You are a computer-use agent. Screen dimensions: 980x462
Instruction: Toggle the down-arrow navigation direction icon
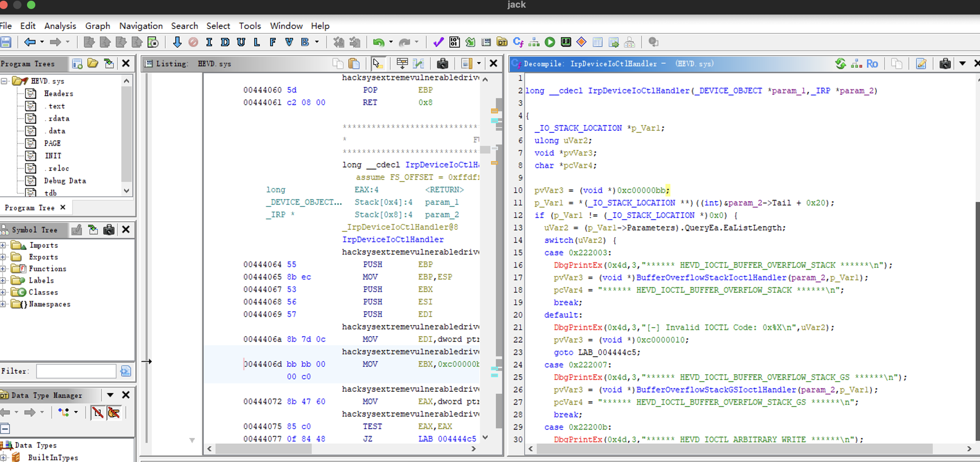(177, 42)
